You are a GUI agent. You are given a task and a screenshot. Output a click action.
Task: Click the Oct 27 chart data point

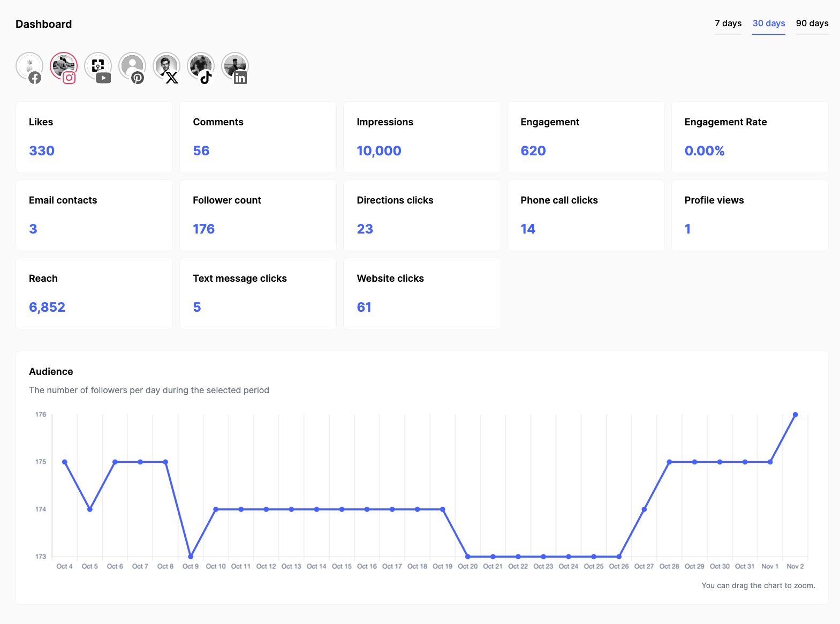644,509
